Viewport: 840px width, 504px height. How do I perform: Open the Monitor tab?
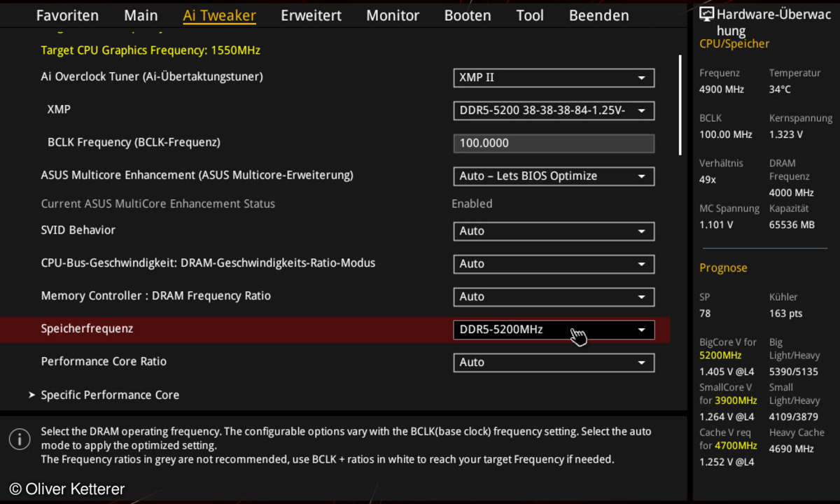tap(393, 15)
